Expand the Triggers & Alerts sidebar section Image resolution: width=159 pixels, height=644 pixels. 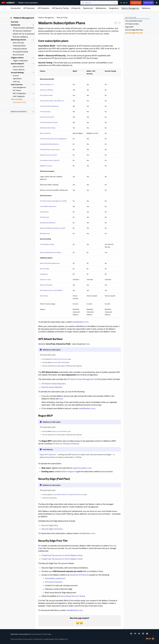[33, 58]
